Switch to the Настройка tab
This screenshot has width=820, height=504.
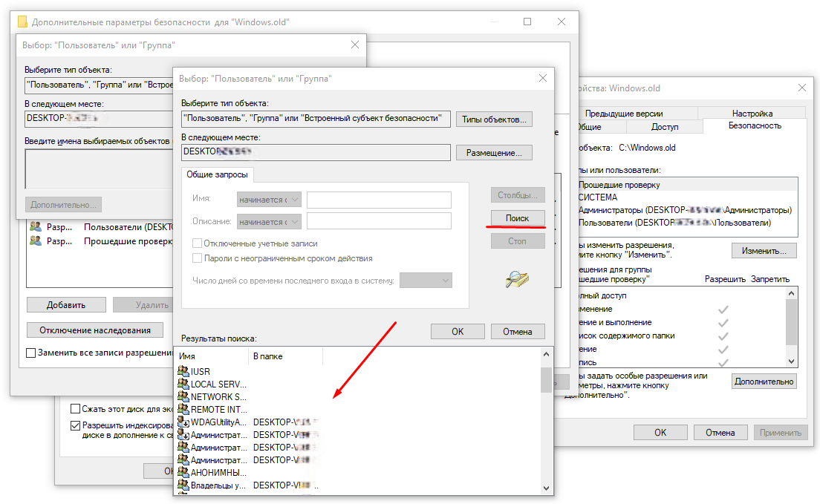click(x=752, y=114)
